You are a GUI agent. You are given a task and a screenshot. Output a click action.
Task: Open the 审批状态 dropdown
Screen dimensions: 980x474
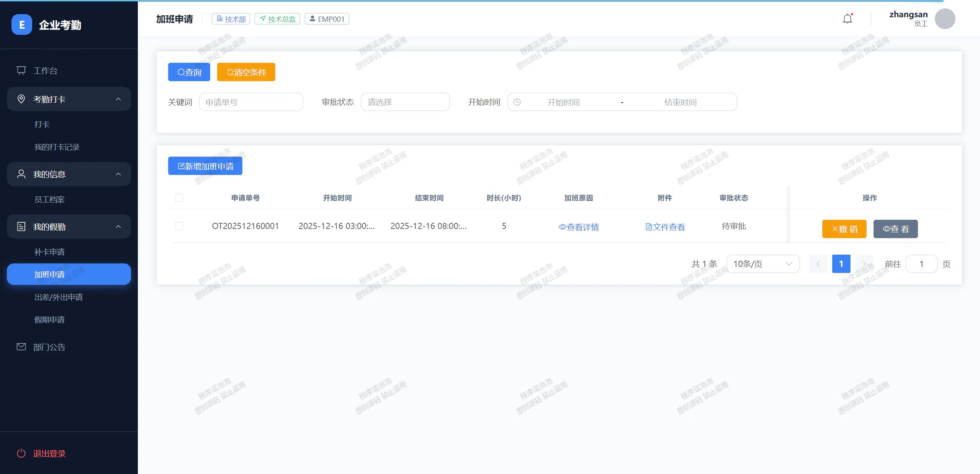[405, 102]
